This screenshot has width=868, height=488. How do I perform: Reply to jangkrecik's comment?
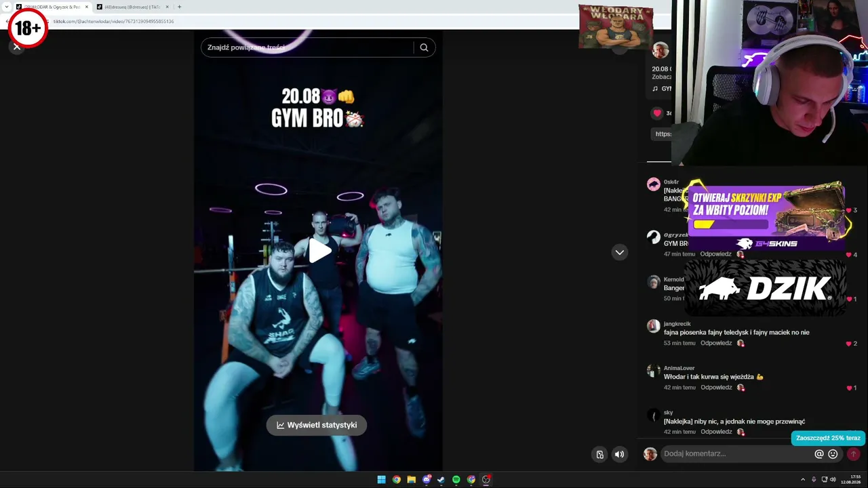[716, 343]
